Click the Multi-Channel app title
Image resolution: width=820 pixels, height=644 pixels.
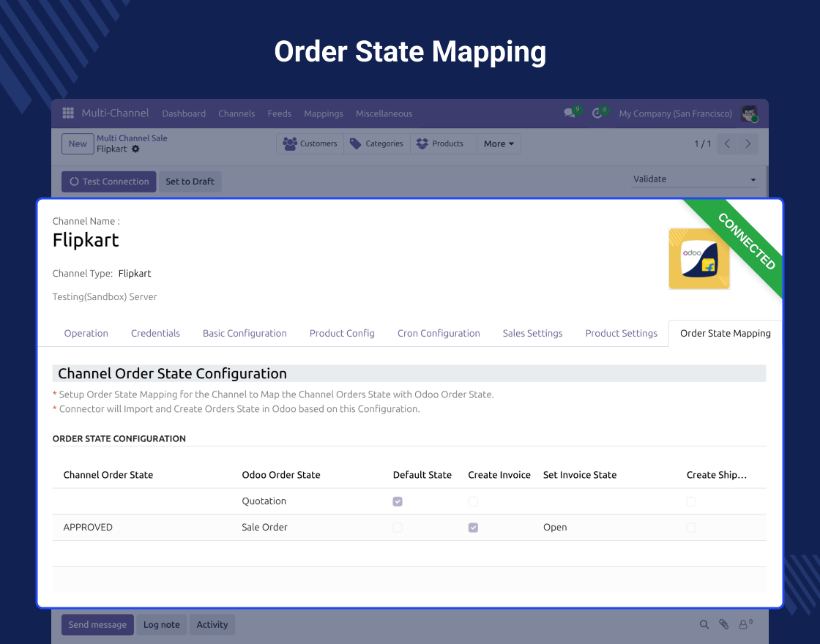pyautogui.click(x=115, y=113)
